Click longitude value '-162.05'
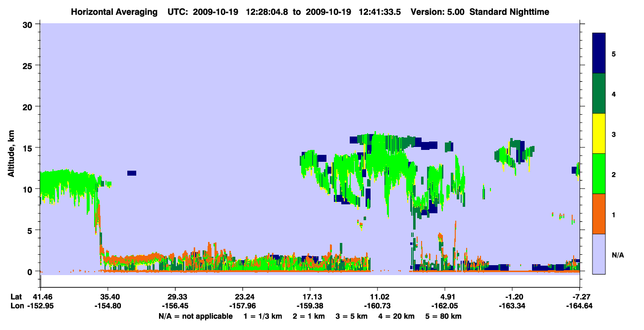Screen dimensions: 644x330 445,306
